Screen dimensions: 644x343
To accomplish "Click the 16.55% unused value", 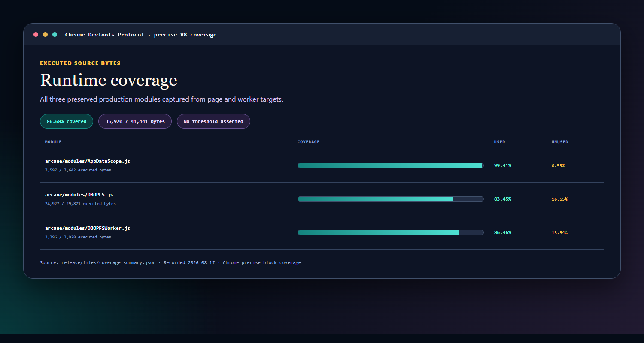I will tap(559, 199).
